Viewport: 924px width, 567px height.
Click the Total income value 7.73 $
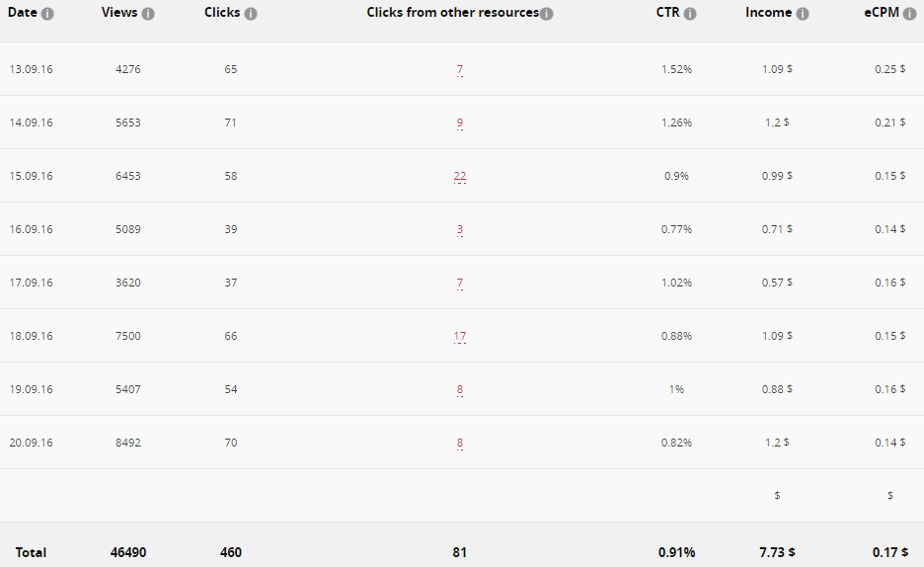pos(776,552)
